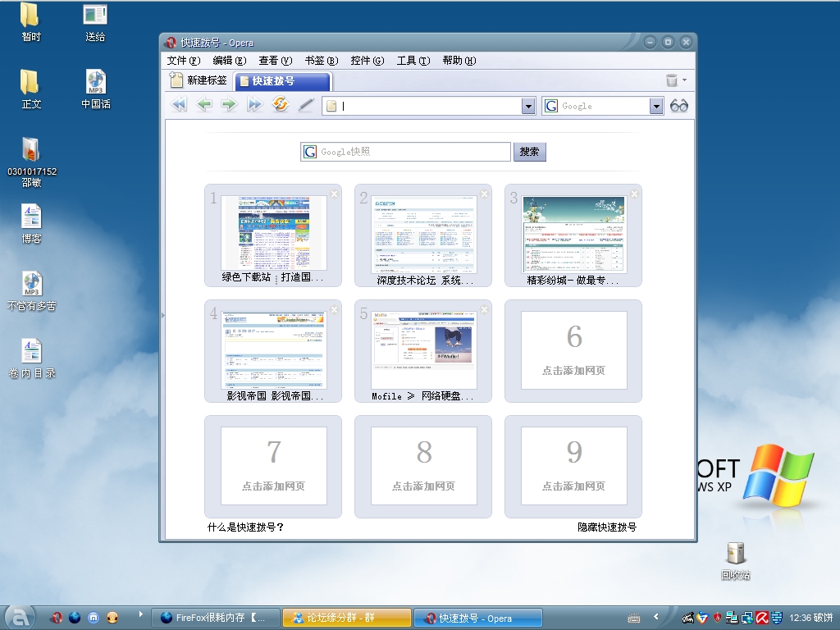This screenshot has width=840, height=630.
Task: Click the keyboard icon in system tray
Action: coord(634,618)
